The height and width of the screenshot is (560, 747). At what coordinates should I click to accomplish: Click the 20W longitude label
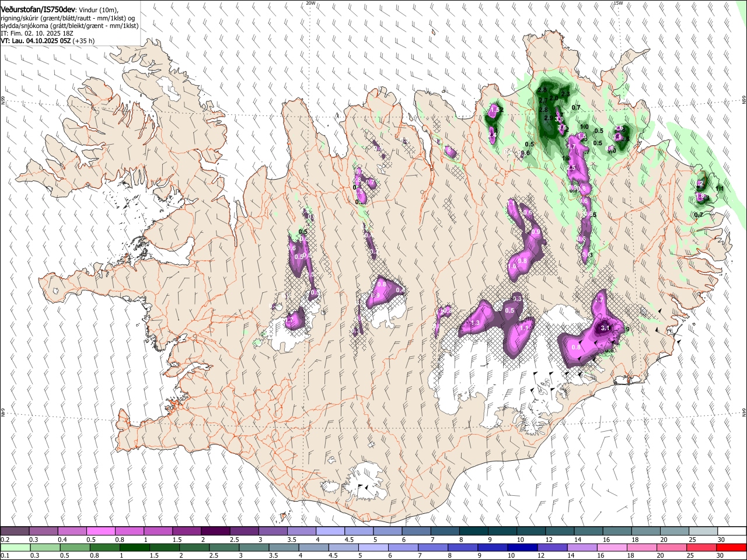[311, 3]
